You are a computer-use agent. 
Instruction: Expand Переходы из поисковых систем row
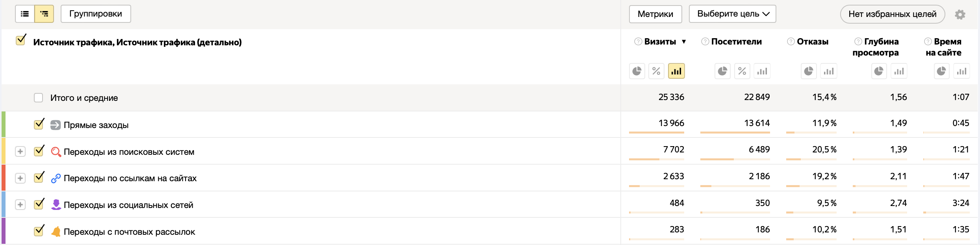click(x=20, y=152)
